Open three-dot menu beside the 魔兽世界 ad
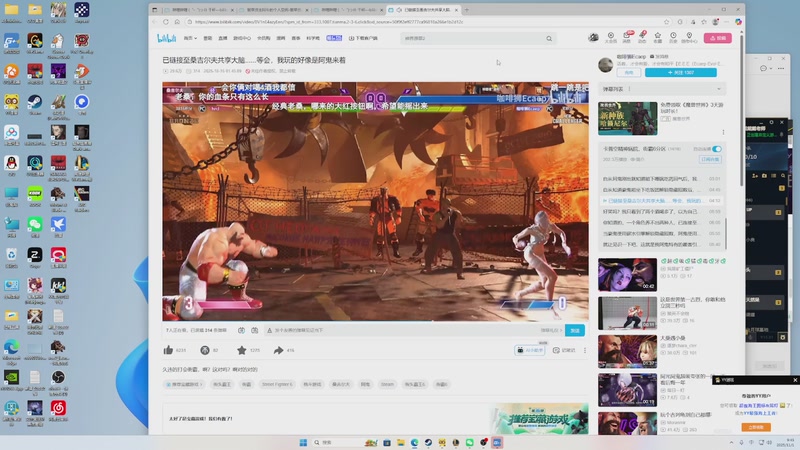This screenshot has width=800, height=450. (723, 132)
